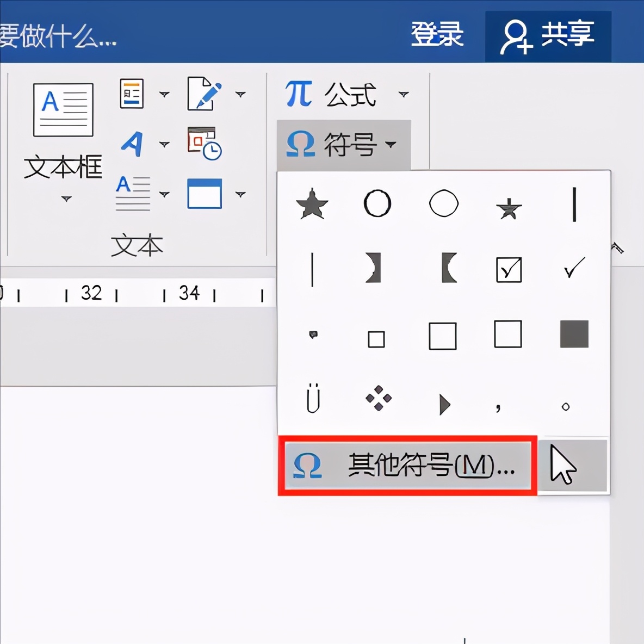Click the Quick Parts document icon
This screenshot has height=644, width=644.
[x=132, y=94]
